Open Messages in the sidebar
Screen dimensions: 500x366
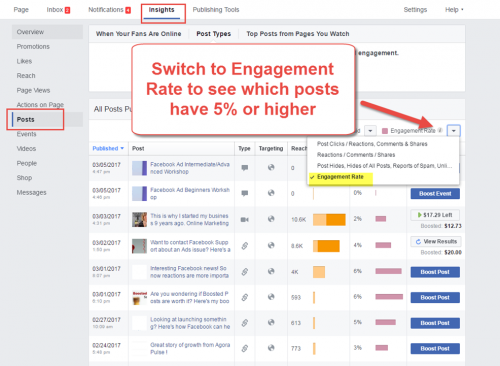coord(32,192)
